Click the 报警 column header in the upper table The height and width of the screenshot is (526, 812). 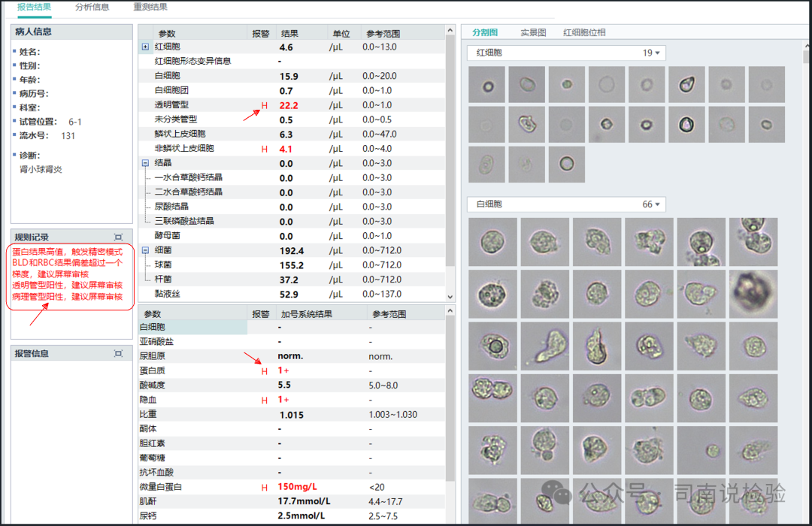point(260,34)
